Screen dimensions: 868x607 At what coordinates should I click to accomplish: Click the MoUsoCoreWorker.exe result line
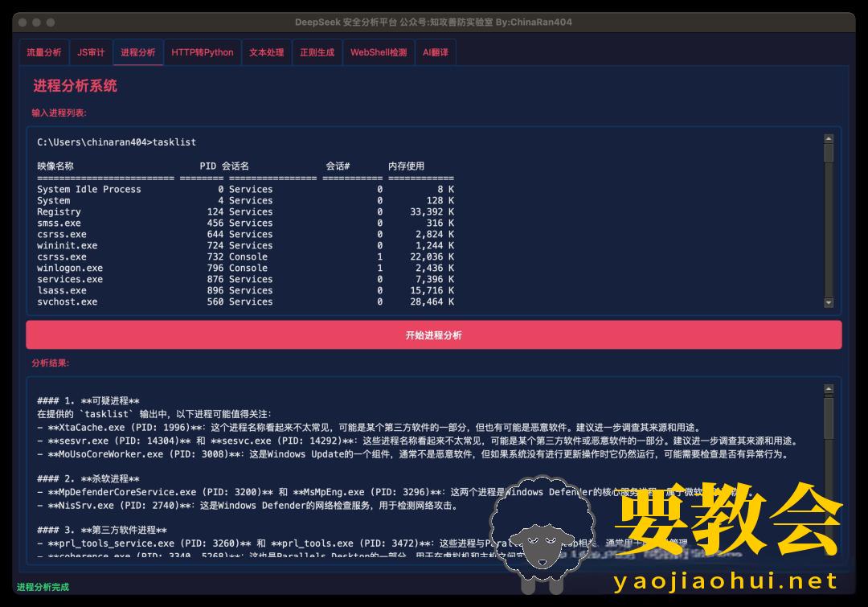pos(413,454)
